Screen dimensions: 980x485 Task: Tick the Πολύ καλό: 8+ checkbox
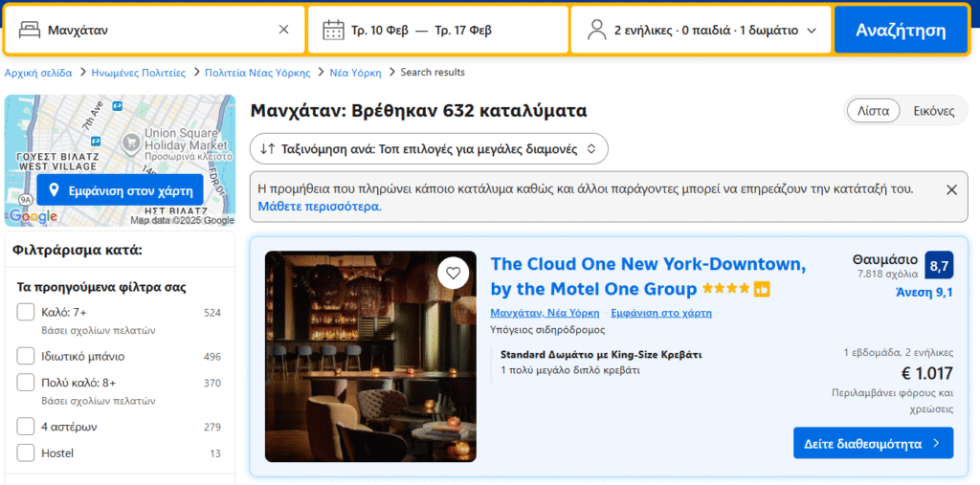[26, 383]
